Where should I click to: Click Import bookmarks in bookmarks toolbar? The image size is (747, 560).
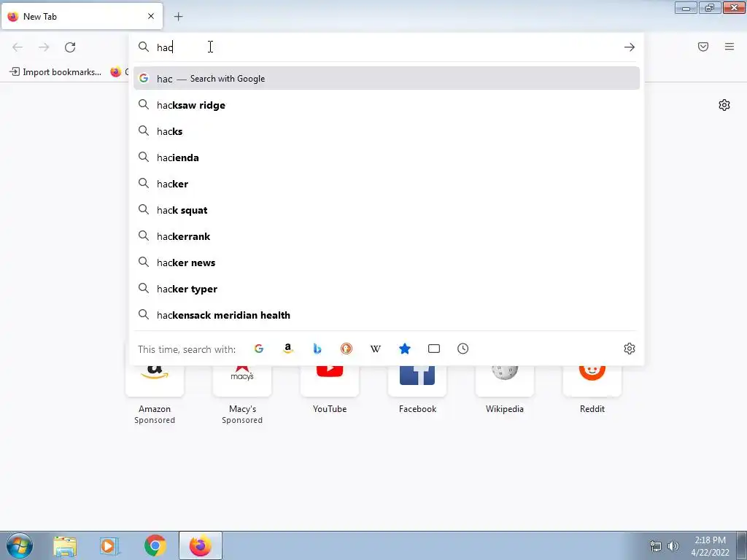click(x=55, y=72)
